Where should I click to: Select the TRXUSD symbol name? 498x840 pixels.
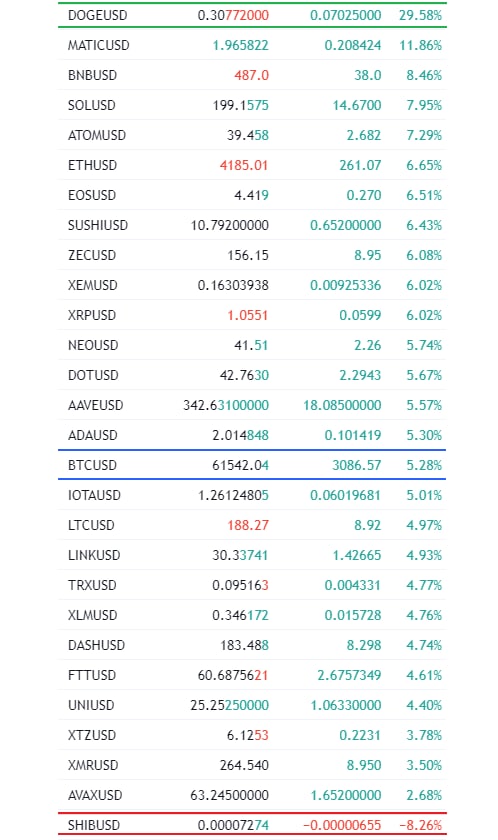pyautogui.click(x=92, y=585)
